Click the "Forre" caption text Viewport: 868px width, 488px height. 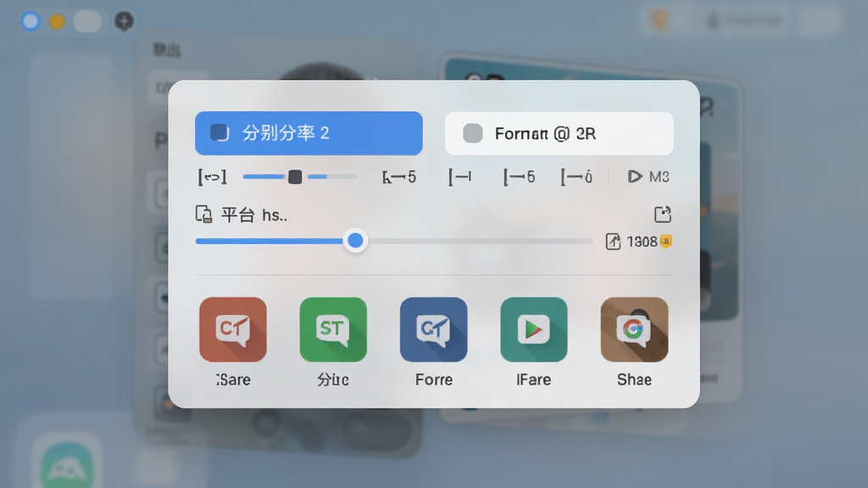(434, 380)
